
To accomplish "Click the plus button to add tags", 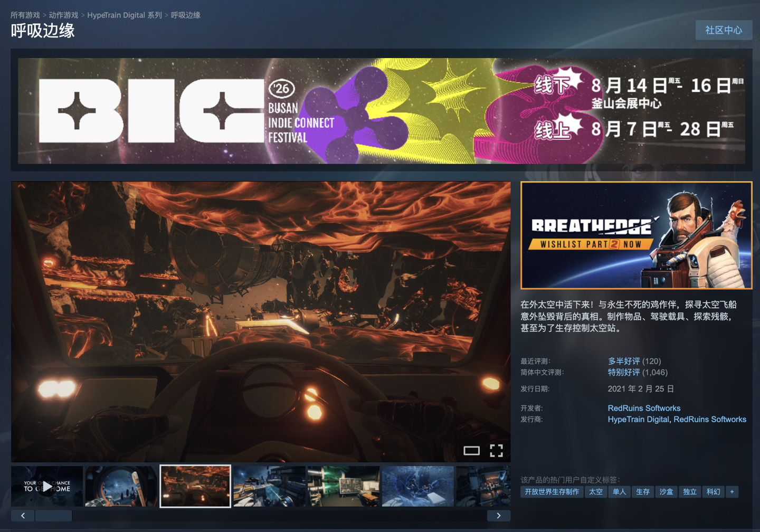I will tap(732, 492).
